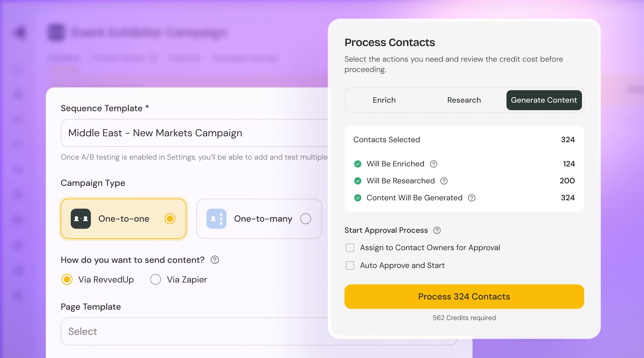Screen dimensions: 644x358
Task: Click the One-to-one campaign type icon
Action: (x=80, y=219)
